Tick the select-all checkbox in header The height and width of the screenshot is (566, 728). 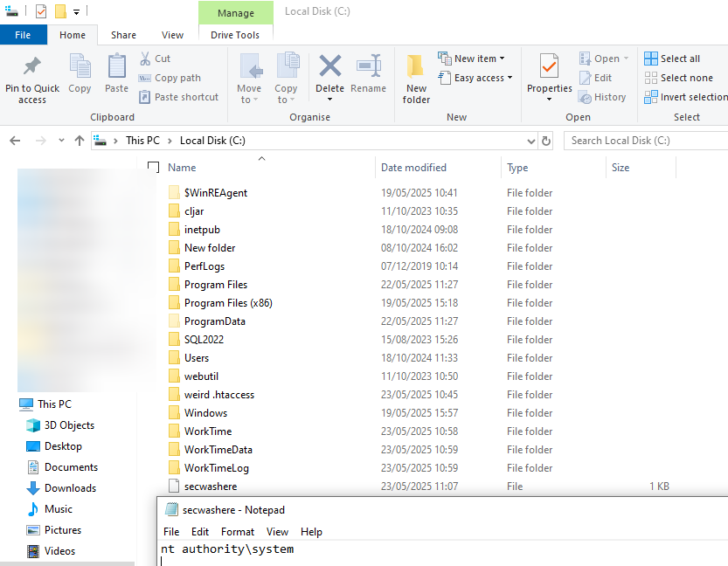tap(154, 168)
